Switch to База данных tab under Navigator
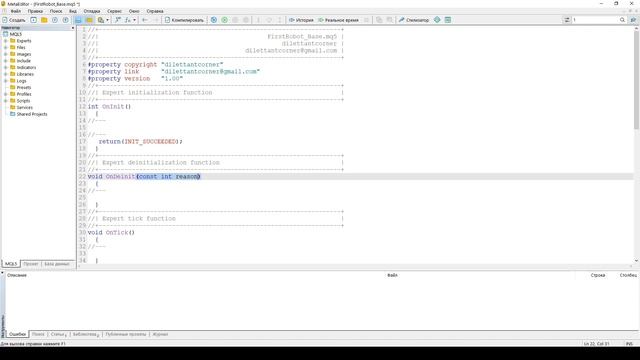Image resolution: width=640 pixels, height=360 pixels. (57, 264)
